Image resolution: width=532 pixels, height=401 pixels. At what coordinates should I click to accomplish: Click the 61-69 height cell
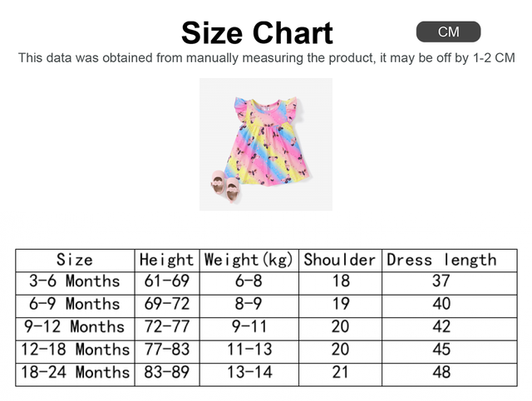(166, 281)
